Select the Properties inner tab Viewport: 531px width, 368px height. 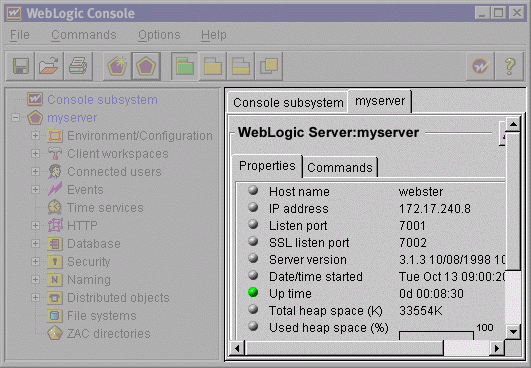point(267,166)
